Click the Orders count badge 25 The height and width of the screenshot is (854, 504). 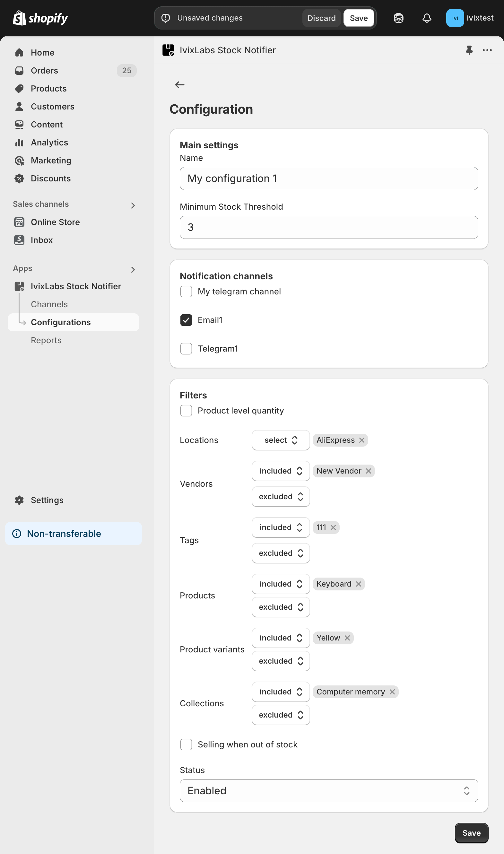coord(127,71)
